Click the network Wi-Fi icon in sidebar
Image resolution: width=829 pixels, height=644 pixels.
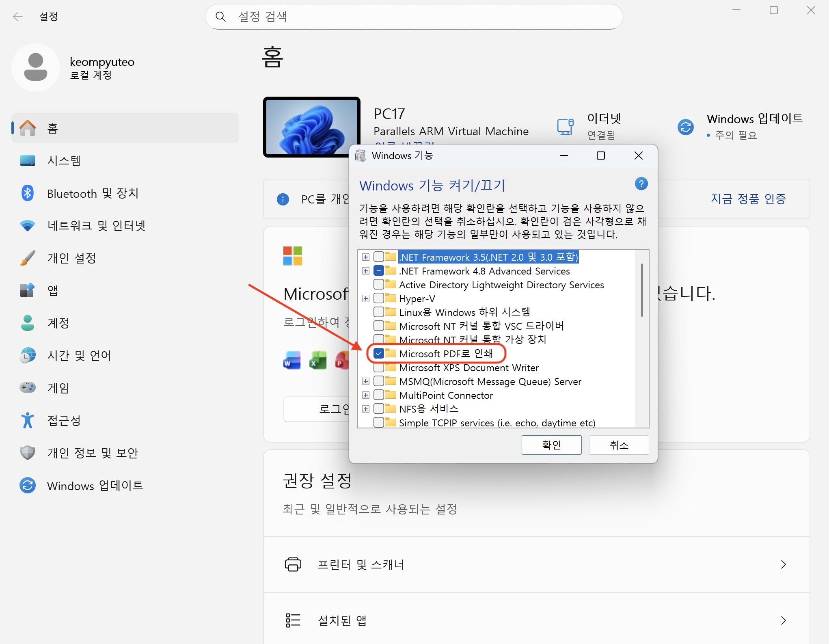28,226
